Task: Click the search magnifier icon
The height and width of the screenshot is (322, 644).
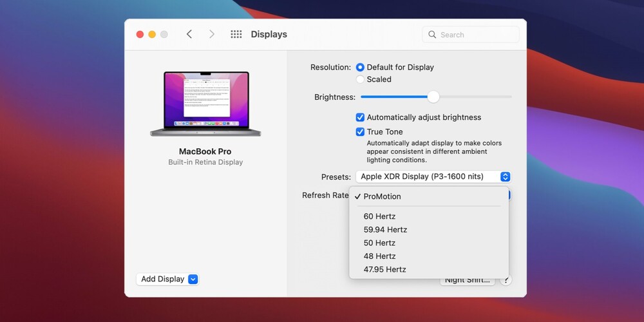Action: [x=432, y=35]
